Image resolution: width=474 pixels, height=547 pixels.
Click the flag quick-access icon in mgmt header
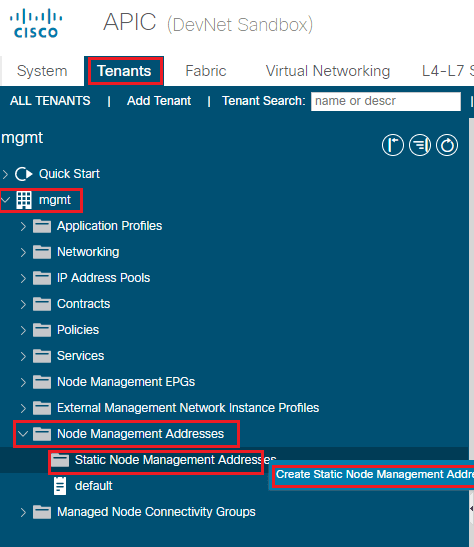pos(393,145)
